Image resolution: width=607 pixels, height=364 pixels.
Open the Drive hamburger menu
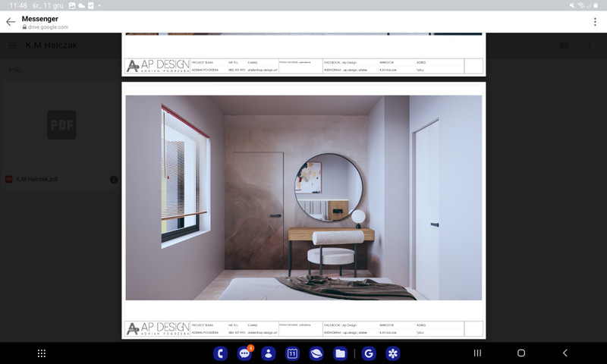pos(13,45)
